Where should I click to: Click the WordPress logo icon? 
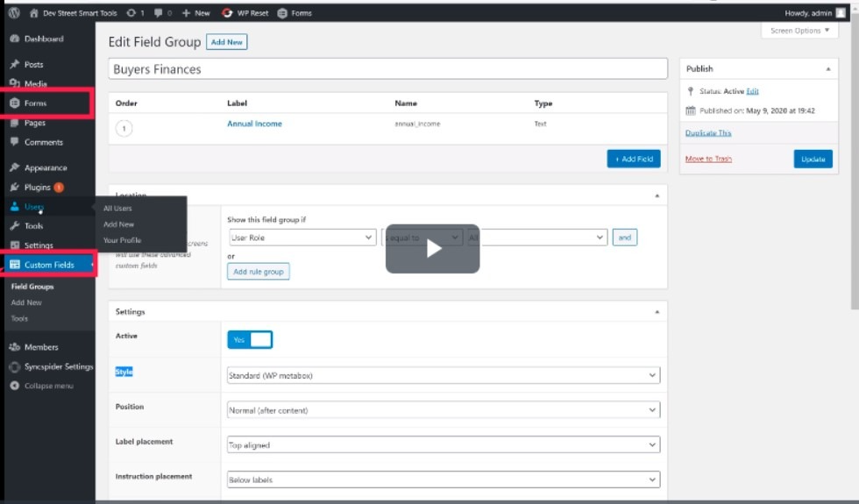[x=14, y=12]
